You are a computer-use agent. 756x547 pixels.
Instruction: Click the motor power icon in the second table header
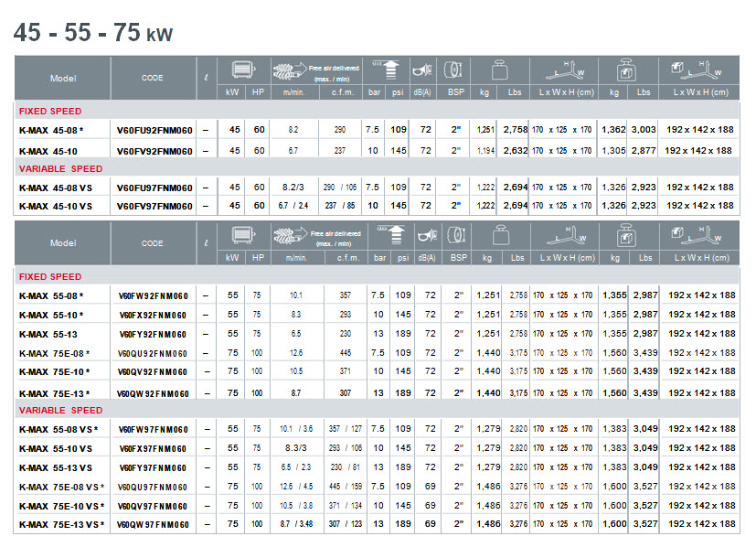[x=243, y=235]
